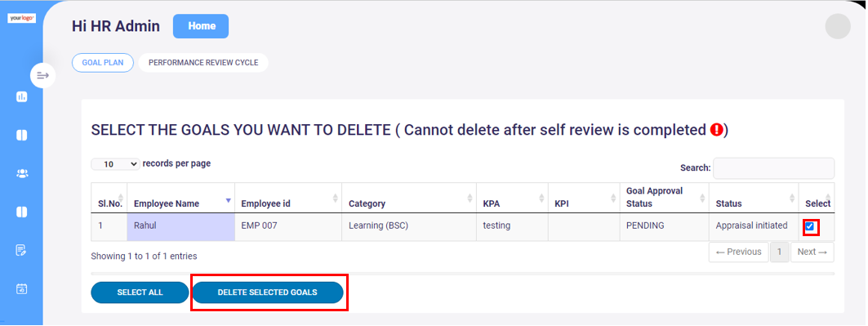
Task: Select the Goal Plan tab
Action: pyautogui.click(x=102, y=63)
